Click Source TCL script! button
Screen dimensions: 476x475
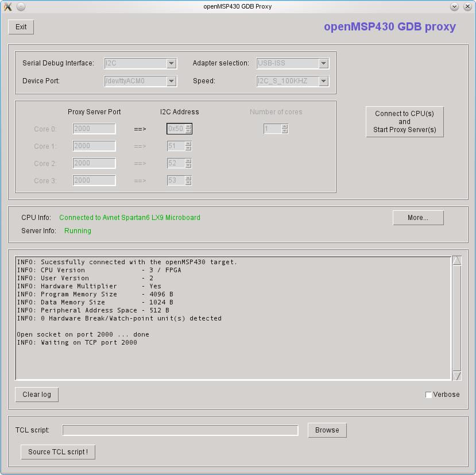point(58,452)
